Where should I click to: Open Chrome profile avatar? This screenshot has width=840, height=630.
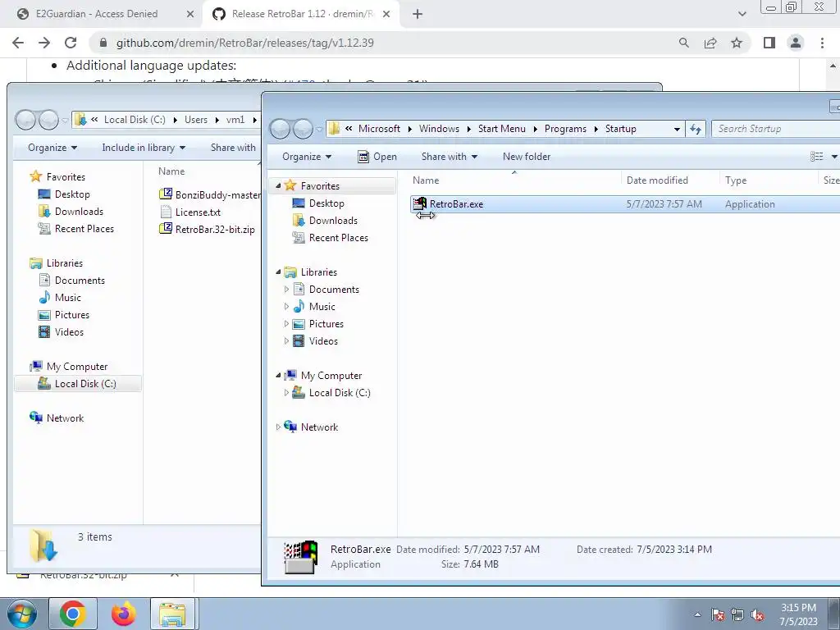796,43
